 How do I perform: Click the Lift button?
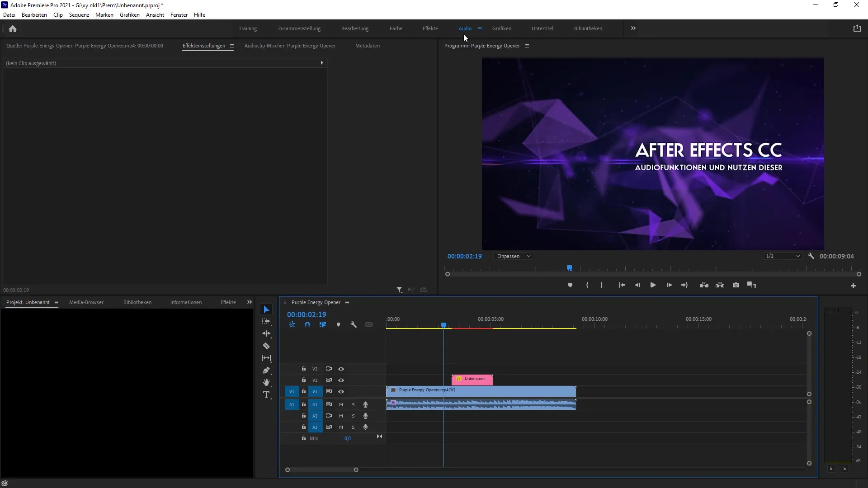click(704, 285)
